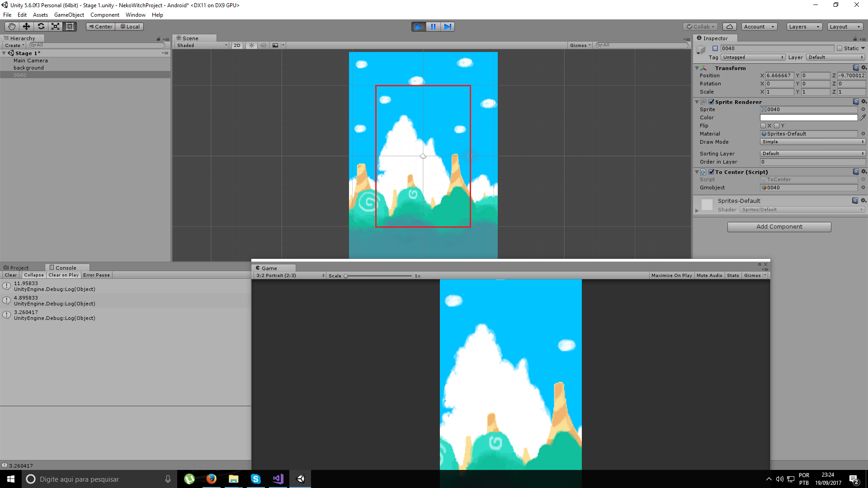868x488 pixels.
Task: Click the Pause button
Action: point(433,27)
